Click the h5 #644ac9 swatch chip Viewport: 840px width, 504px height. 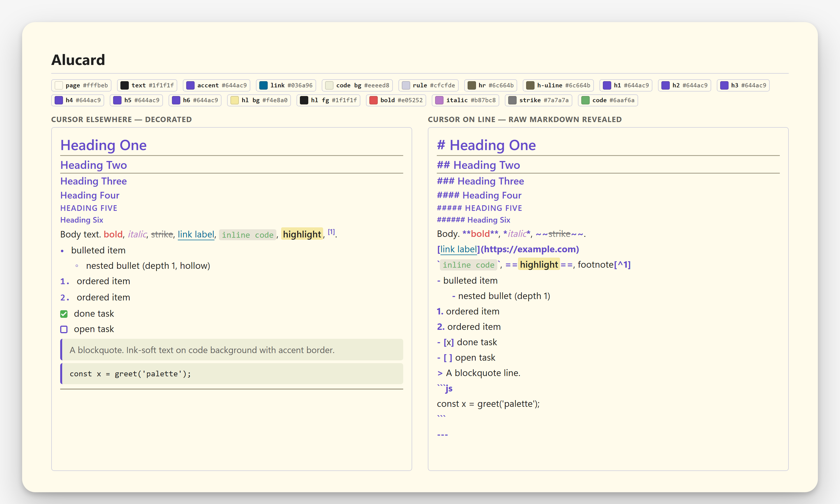coord(136,100)
